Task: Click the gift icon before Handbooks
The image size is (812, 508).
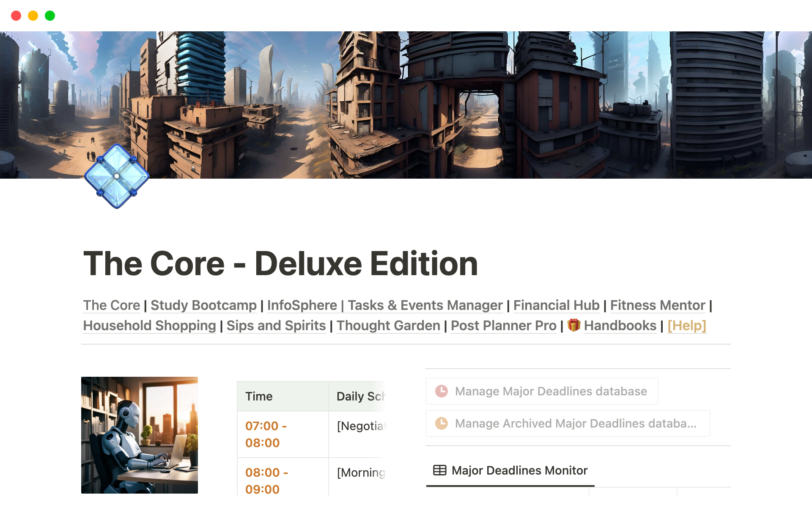Action: 573,325
